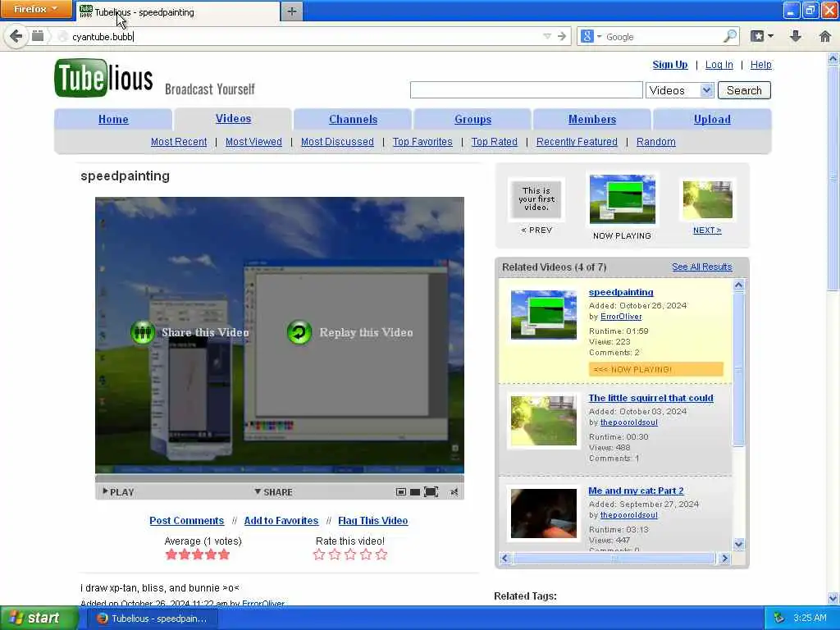Click the fullscreen player icon
Image resolution: width=840 pixels, height=630 pixels.
point(431,492)
